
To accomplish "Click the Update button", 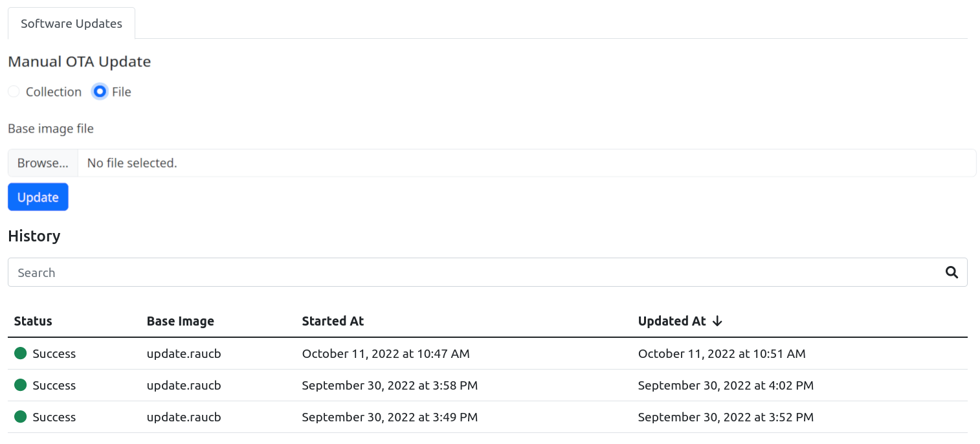I will [x=38, y=197].
